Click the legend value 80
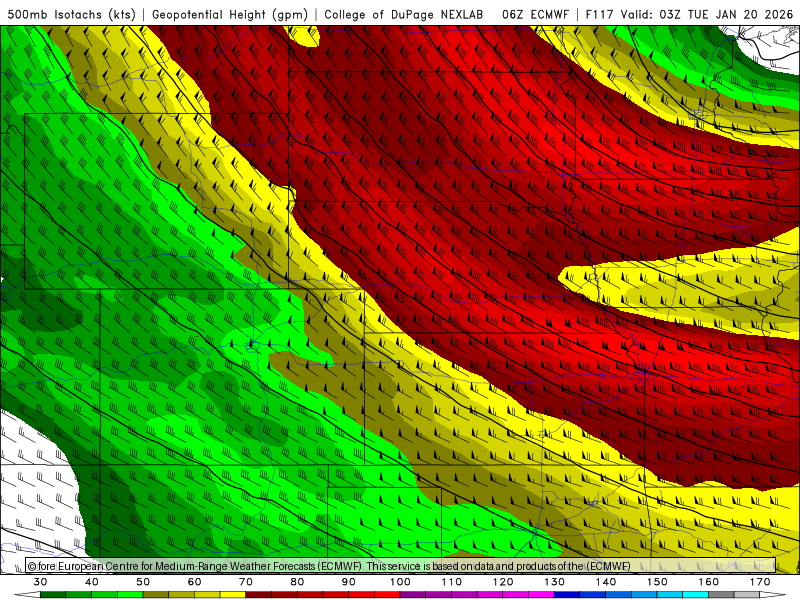Viewport: 800px width, 600px height. coord(297,582)
